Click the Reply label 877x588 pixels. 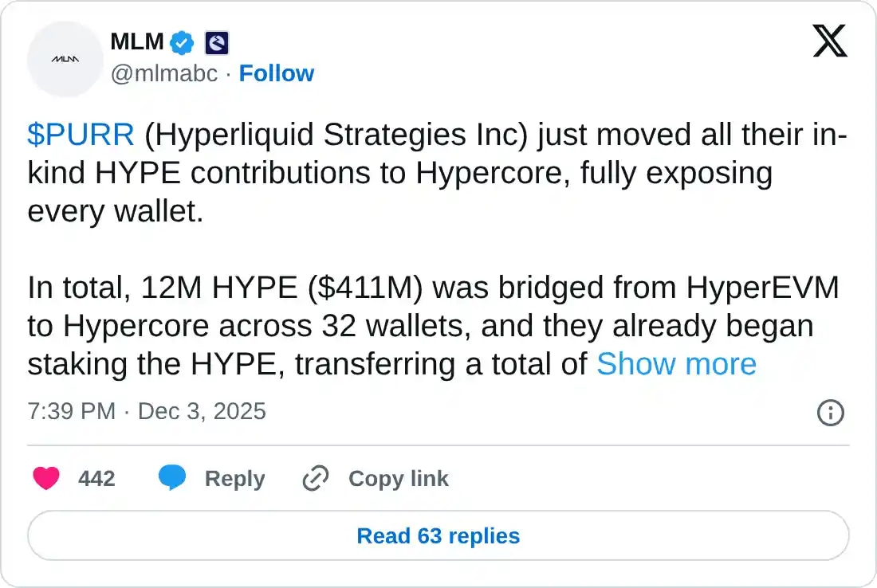234,478
